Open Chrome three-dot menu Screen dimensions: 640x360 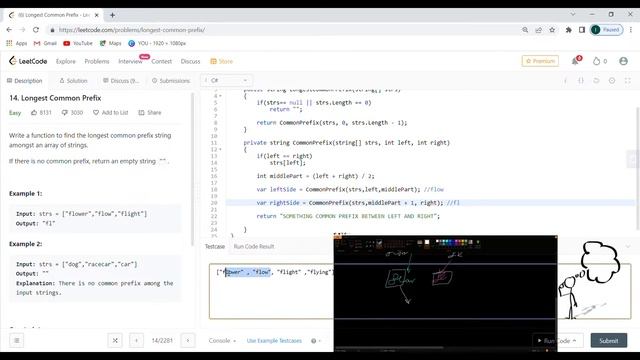point(631,30)
